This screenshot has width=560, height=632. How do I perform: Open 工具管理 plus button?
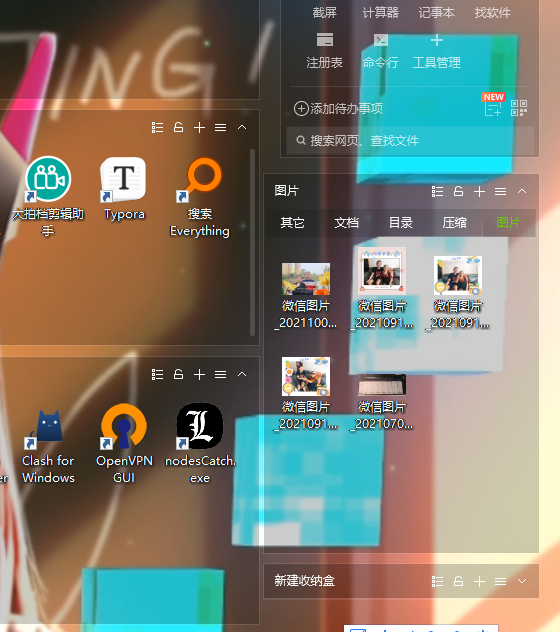437,51
